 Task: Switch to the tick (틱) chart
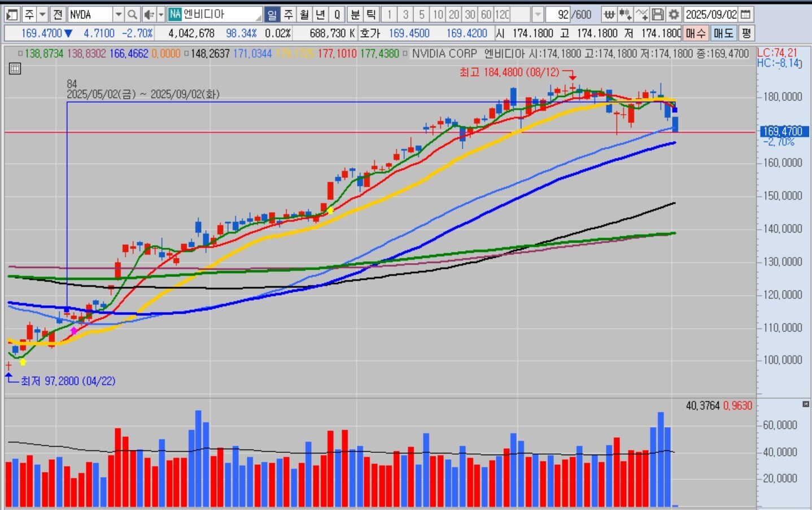pyautogui.click(x=371, y=14)
